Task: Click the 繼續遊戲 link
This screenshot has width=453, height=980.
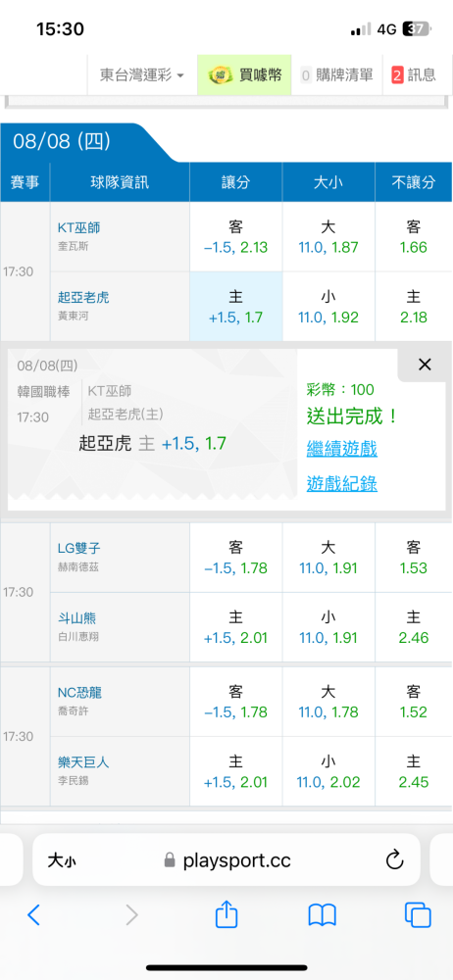Action: [341, 448]
